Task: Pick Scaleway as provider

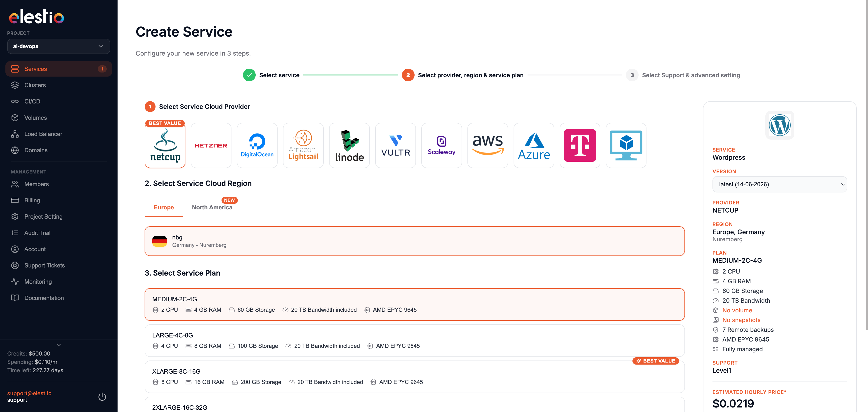Action: 441,145
